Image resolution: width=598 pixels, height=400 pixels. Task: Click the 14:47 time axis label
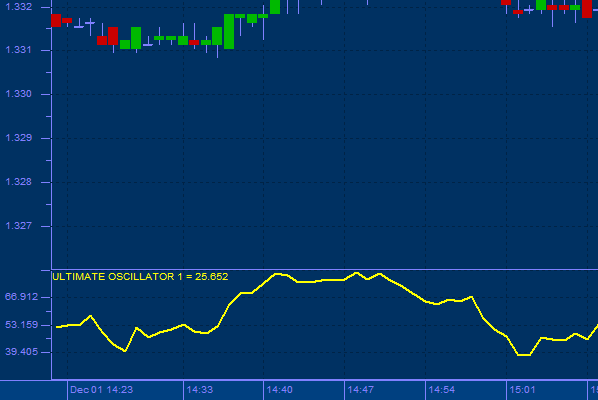tap(360, 390)
